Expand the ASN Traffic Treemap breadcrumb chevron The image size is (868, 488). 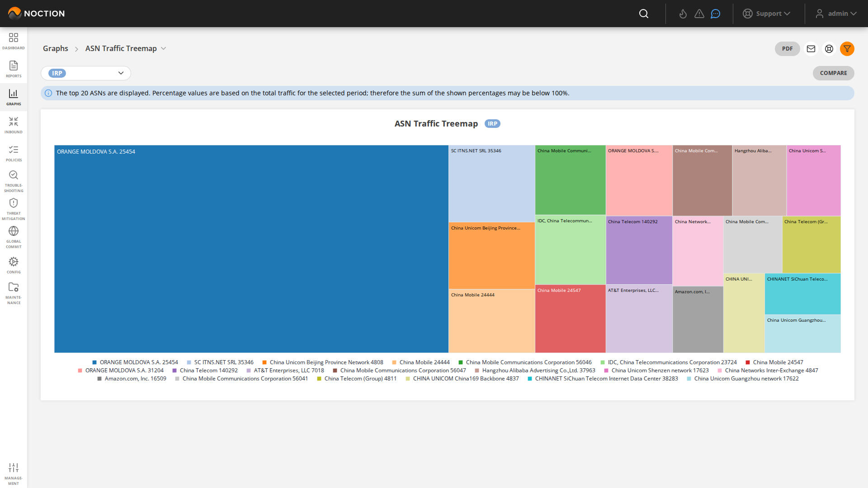coord(164,48)
